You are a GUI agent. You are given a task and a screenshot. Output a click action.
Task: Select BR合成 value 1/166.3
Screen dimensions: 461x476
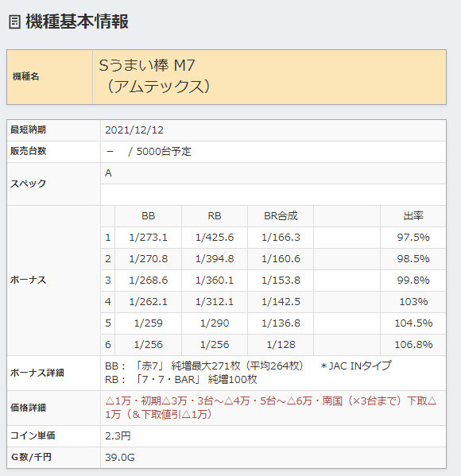[281, 238]
